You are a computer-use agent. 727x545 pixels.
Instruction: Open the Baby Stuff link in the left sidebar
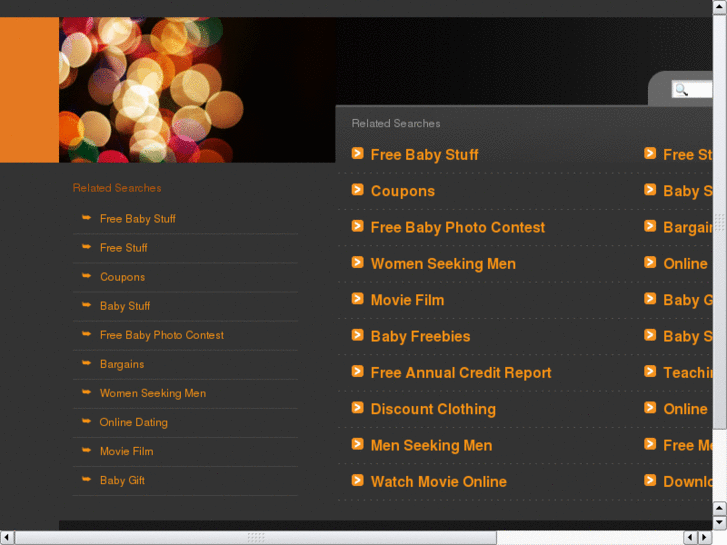click(x=125, y=306)
